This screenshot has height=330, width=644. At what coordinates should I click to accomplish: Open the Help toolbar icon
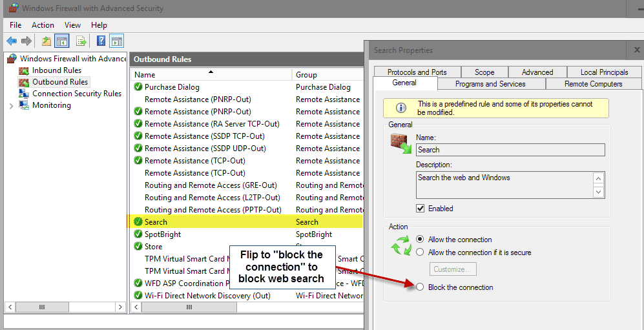point(101,41)
